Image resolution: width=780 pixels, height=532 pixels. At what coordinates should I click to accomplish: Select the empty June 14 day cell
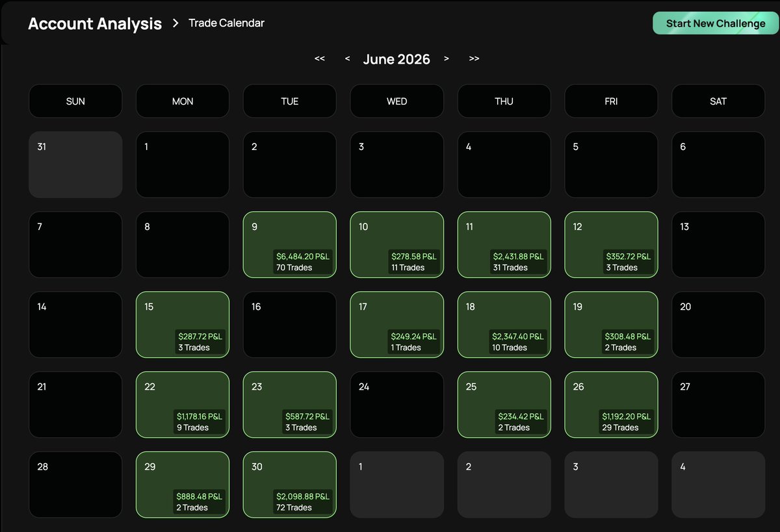point(75,325)
